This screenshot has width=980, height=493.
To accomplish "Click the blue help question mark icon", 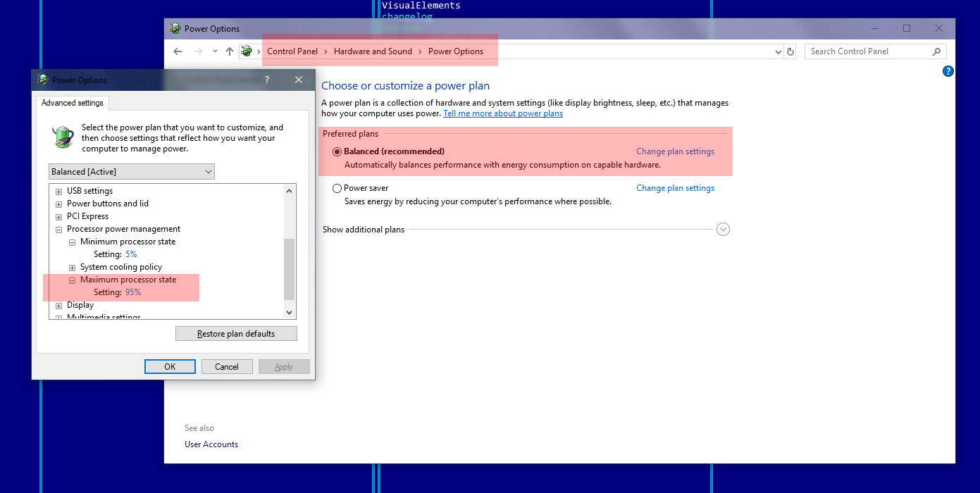I will pyautogui.click(x=948, y=71).
